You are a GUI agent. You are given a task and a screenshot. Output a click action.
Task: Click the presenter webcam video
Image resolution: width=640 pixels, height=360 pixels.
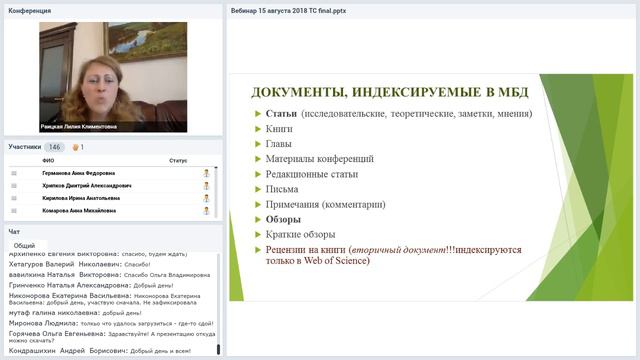pos(113,77)
